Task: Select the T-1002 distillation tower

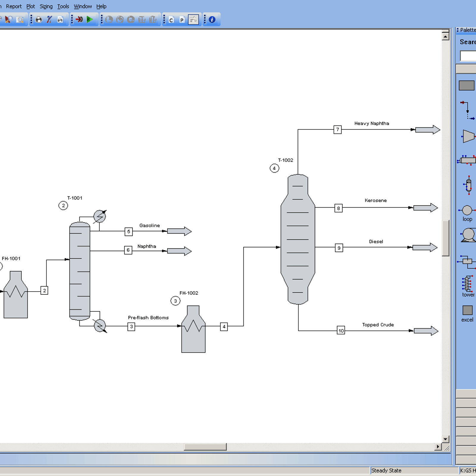Action: (x=298, y=239)
